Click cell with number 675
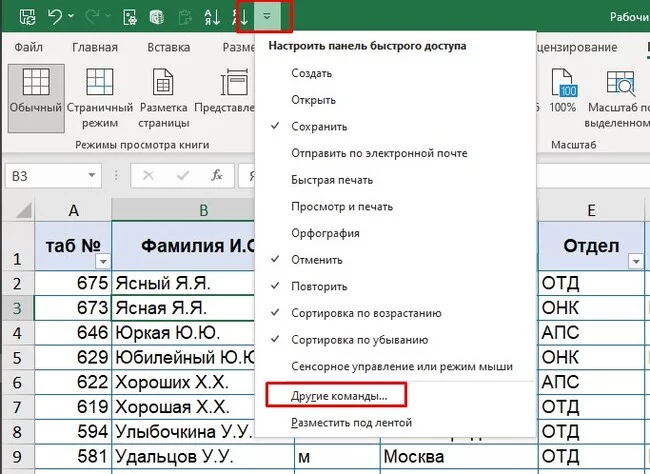The image size is (650, 474). point(73,283)
